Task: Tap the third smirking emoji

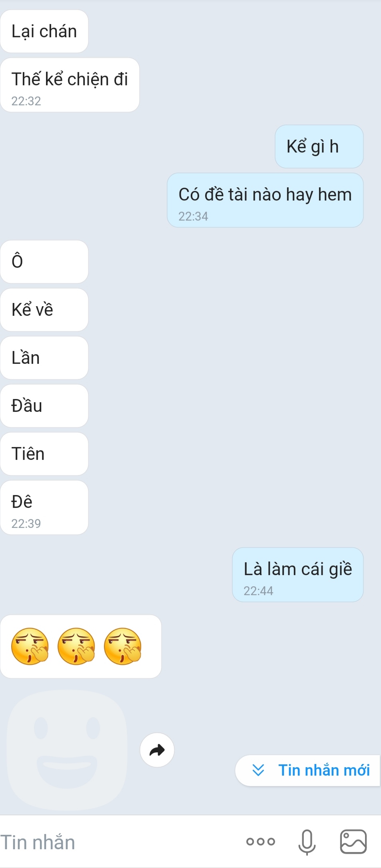Action: pos(123,646)
